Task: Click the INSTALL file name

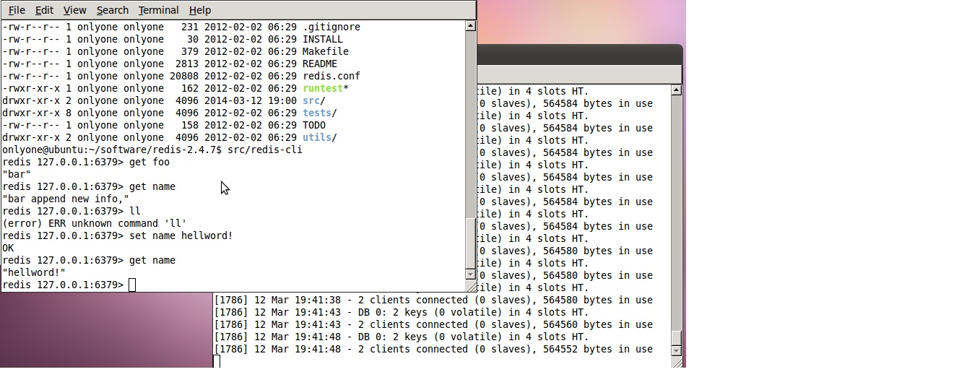Action: [323, 39]
